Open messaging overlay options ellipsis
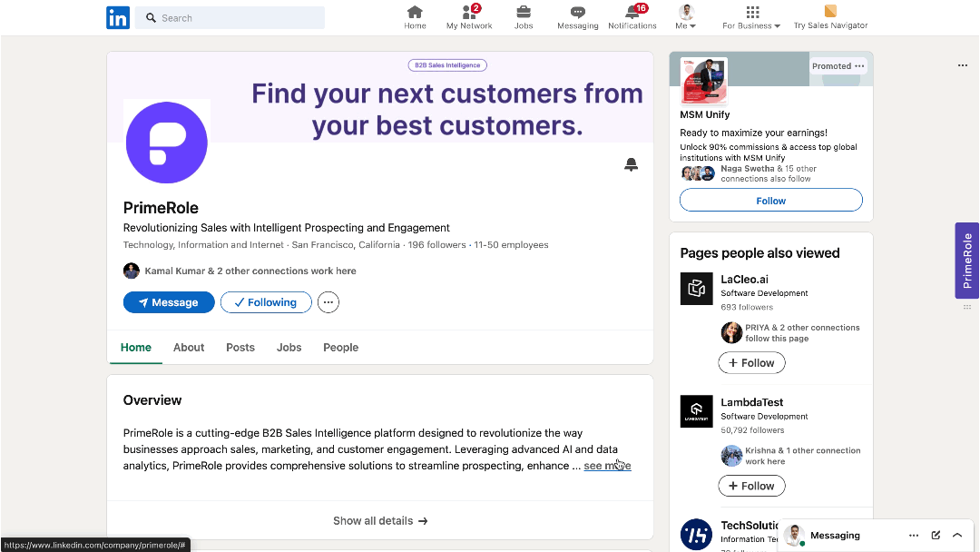Image resolution: width=980 pixels, height=552 pixels. (914, 535)
